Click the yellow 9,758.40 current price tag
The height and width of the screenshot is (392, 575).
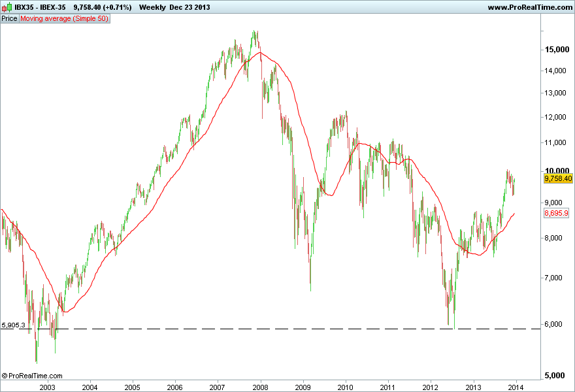[558, 178]
